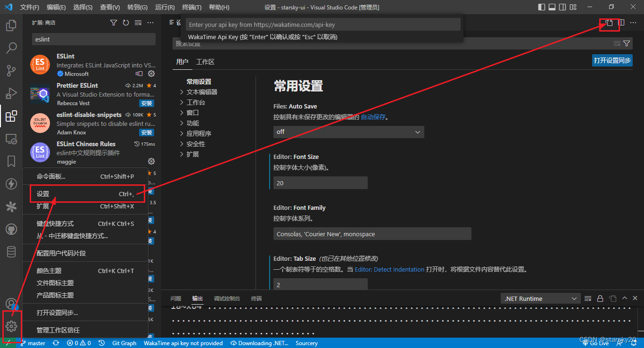Install the Prettier ESLint extension
Viewport: 644px width, 348px height.
click(x=146, y=103)
